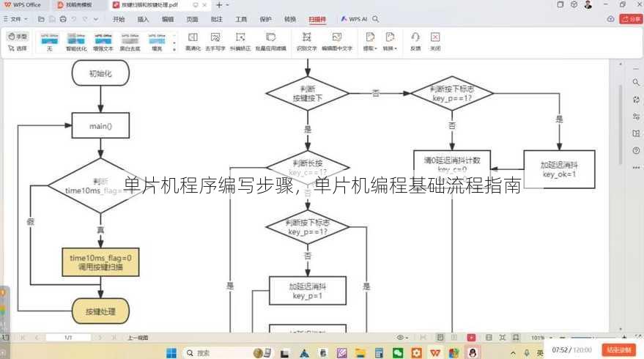Open the 文件 file menu
The width and height of the screenshot is (644, 359).
tap(15, 19)
